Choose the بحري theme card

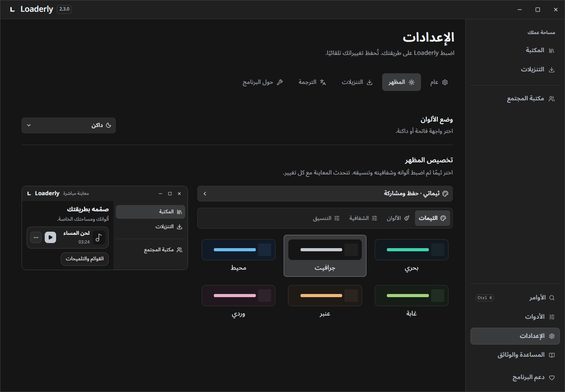coord(412,256)
